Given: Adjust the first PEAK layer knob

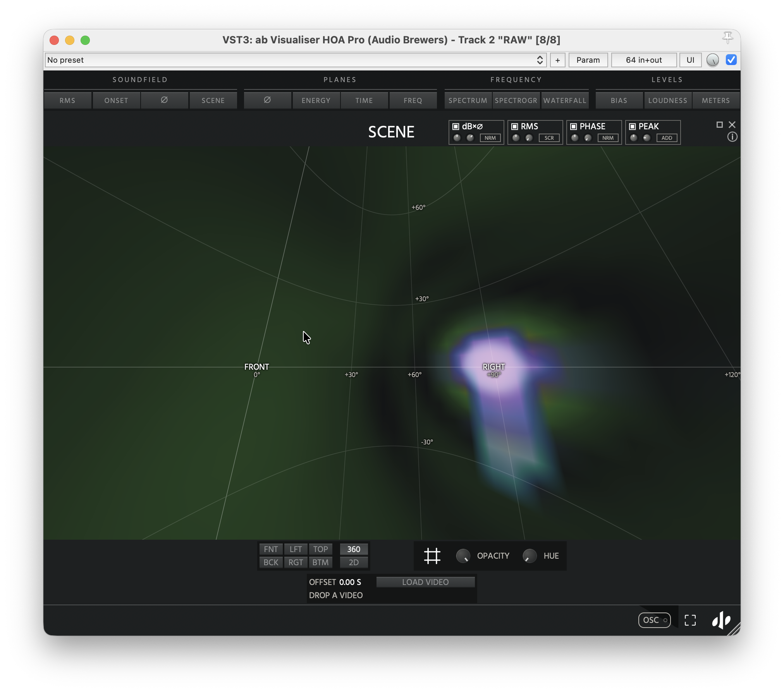Looking at the screenshot, I should [634, 138].
